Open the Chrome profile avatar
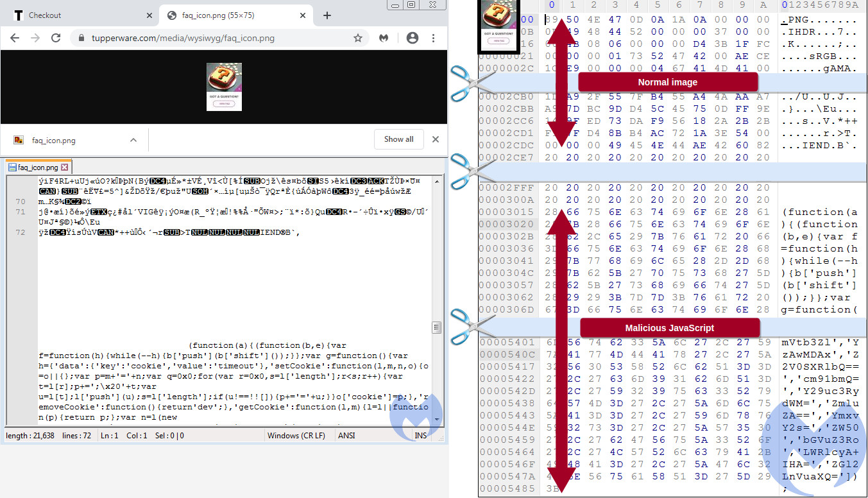The height and width of the screenshot is (498, 868). pyautogui.click(x=413, y=39)
